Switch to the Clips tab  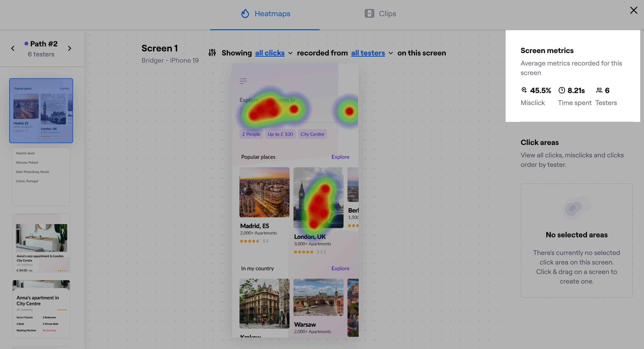(387, 13)
